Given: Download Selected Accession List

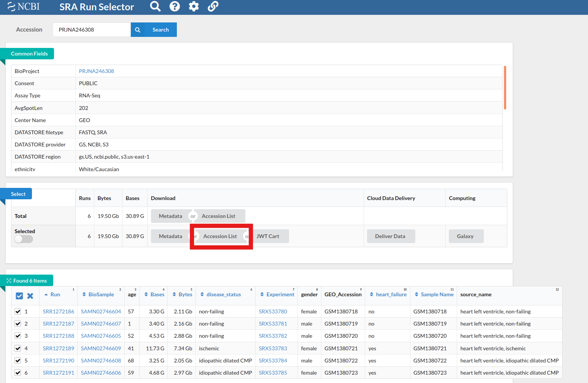Looking at the screenshot, I should point(220,236).
